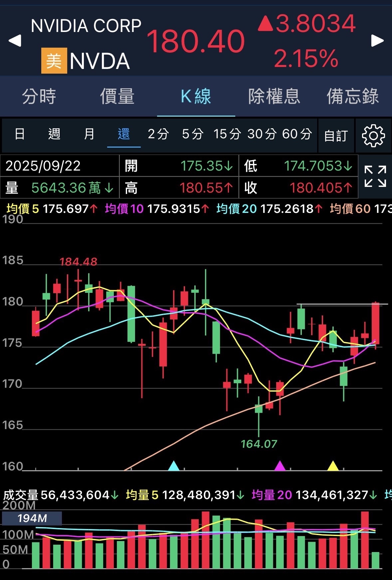Tap the yellow triangle marker on chart axis
392x580 pixels.
pyautogui.click(x=333, y=466)
